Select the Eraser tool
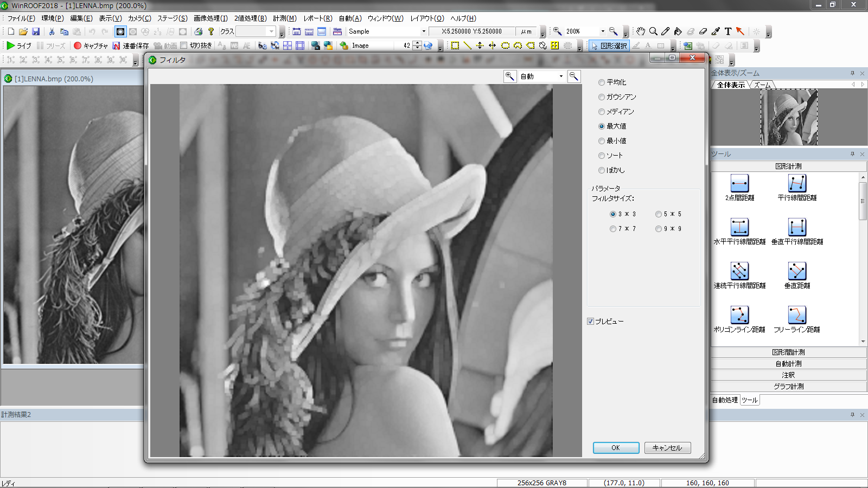This screenshot has width=868, height=488. click(703, 31)
